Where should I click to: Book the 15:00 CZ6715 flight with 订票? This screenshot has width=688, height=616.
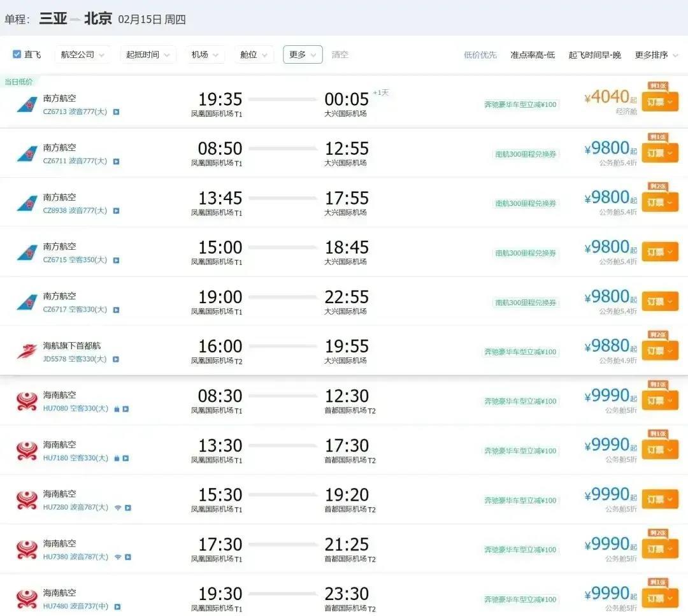pyautogui.click(x=660, y=252)
